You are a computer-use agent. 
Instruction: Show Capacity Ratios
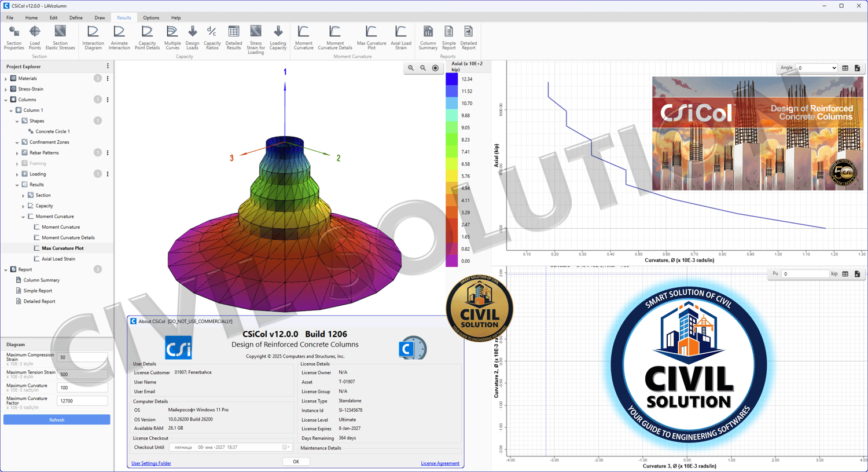tap(212, 38)
